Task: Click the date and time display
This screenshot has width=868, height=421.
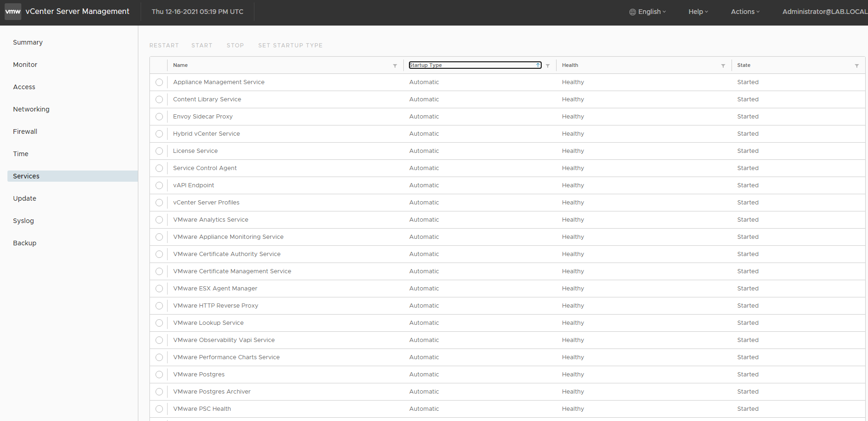Action: (x=197, y=12)
